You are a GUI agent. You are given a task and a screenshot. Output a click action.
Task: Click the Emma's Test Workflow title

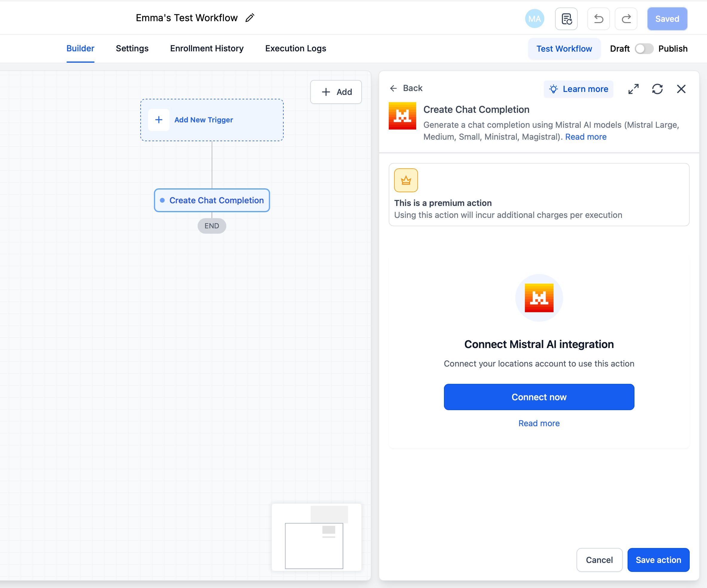tap(187, 18)
